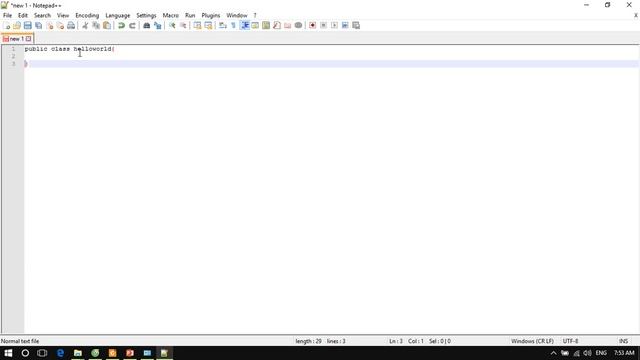
Task: Undo the last edit with green arrow
Action: (x=121, y=25)
